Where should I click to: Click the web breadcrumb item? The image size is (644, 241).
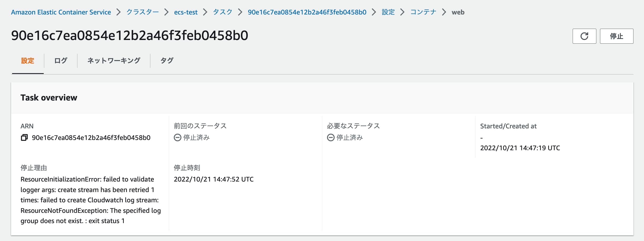click(x=458, y=12)
